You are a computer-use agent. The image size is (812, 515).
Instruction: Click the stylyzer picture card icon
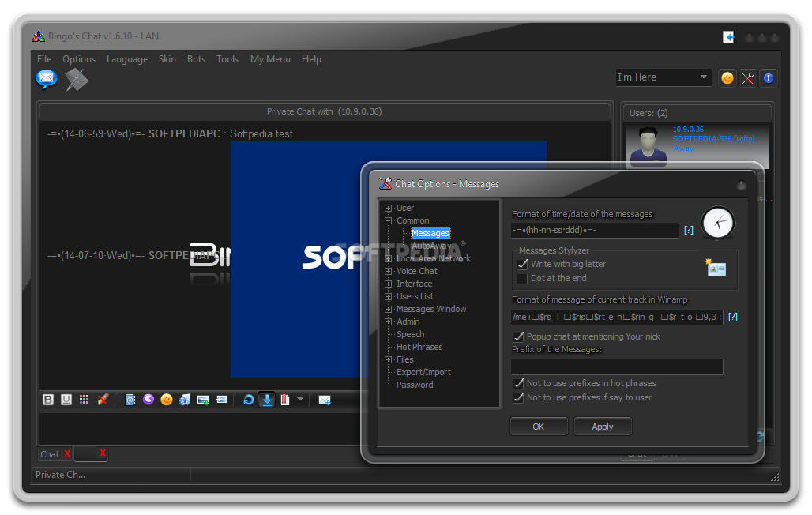click(716, 267)
